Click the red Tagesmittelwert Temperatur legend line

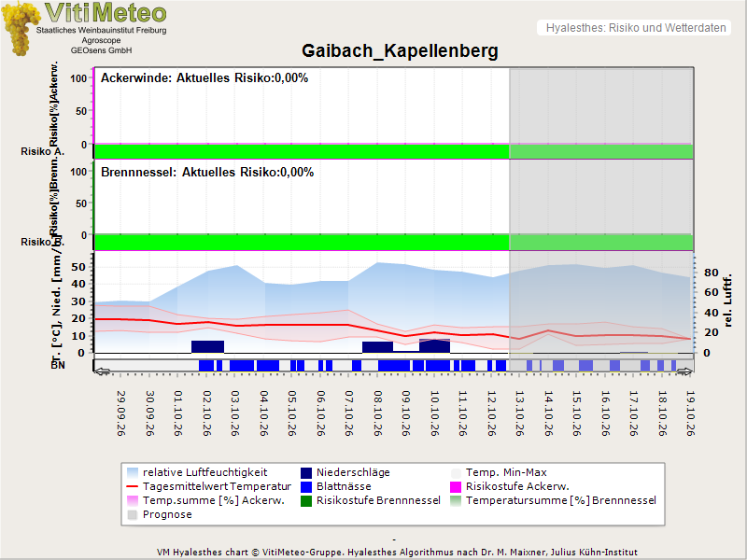coord(133,486)
